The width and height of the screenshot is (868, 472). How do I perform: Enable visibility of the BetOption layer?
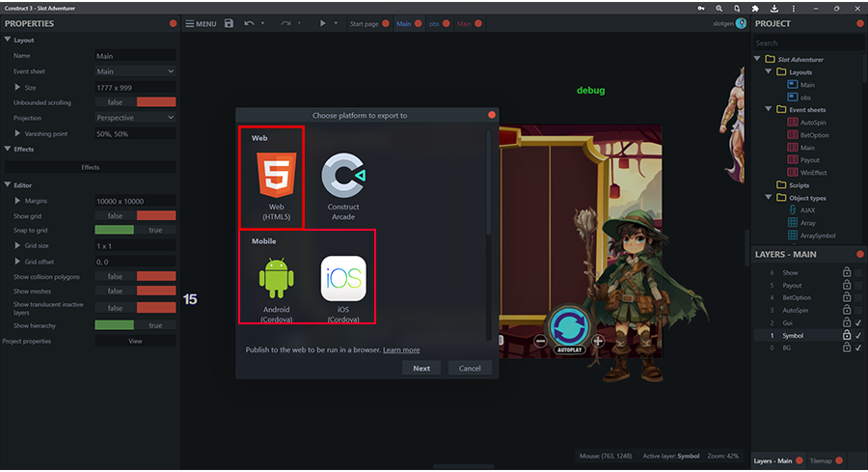(858, 297)
